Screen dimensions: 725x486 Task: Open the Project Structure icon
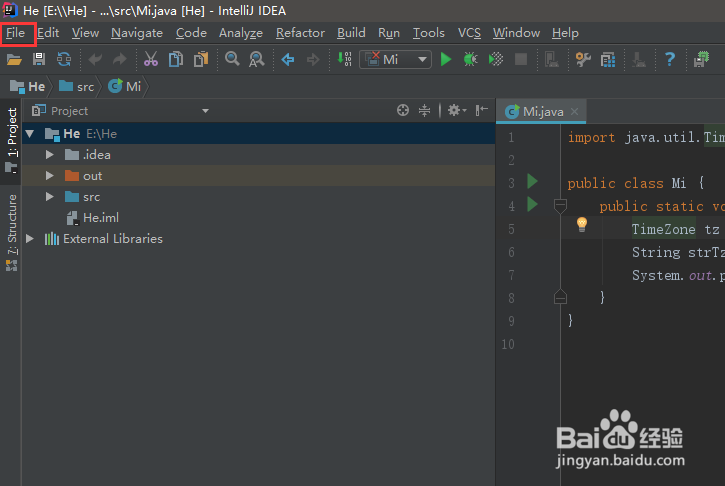click(x=608, y=59)
